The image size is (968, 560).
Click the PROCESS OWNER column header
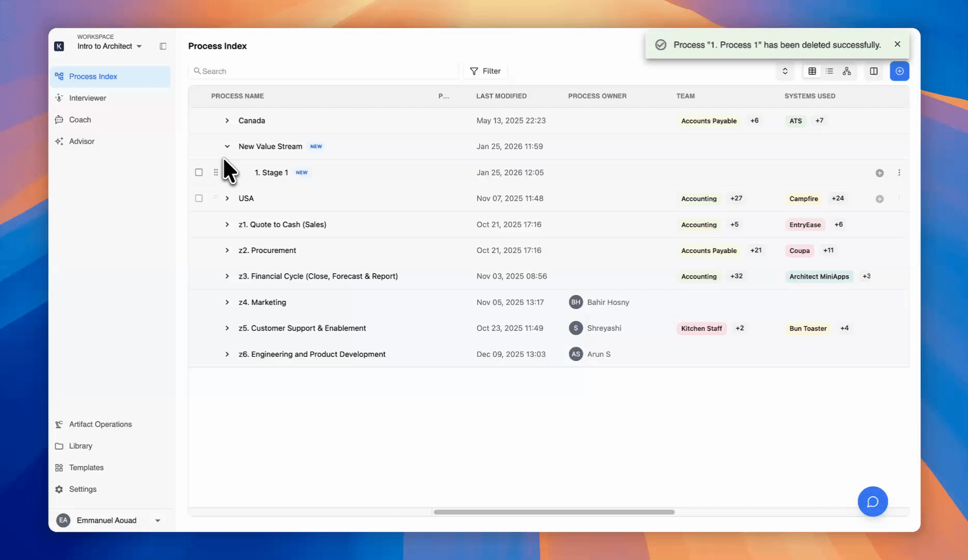(597, 96)
